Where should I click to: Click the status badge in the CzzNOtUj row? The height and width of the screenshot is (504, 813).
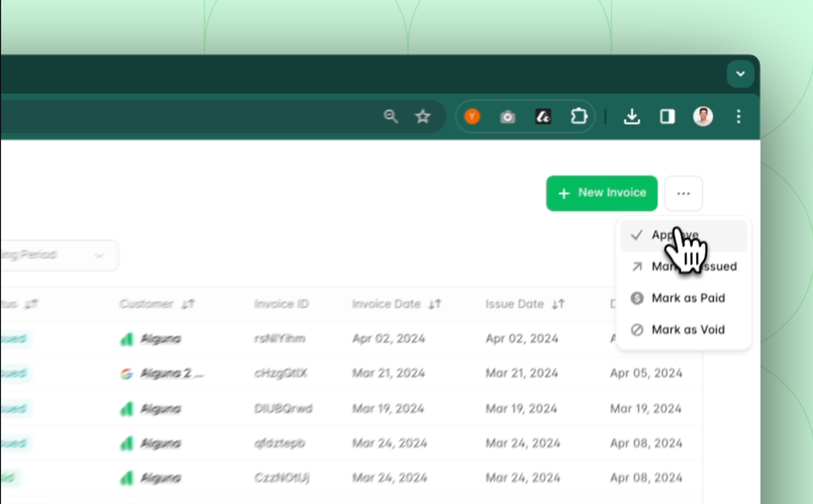[x=9, y=478]
